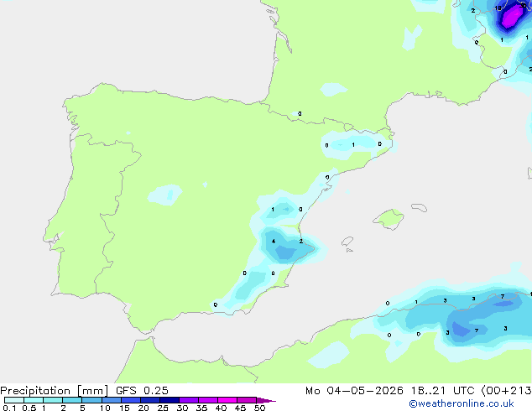Click the legend value label '25'
532x411 pixels.
163,408
